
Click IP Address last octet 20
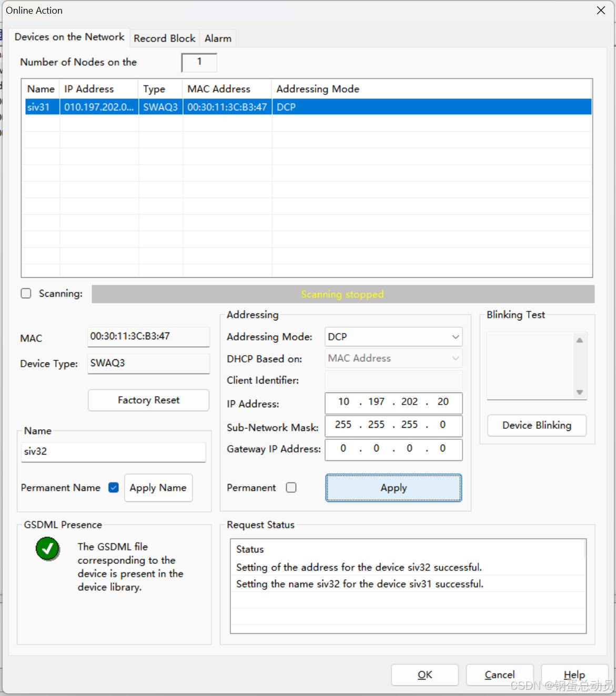[x=443, y=402]
